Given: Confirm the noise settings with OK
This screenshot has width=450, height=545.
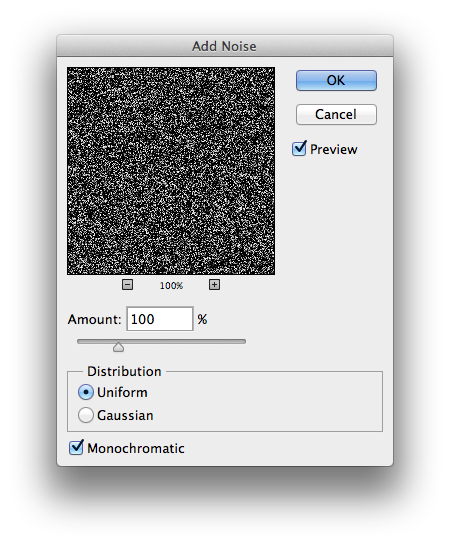Looking at the screenshot, I should point(336,80).
